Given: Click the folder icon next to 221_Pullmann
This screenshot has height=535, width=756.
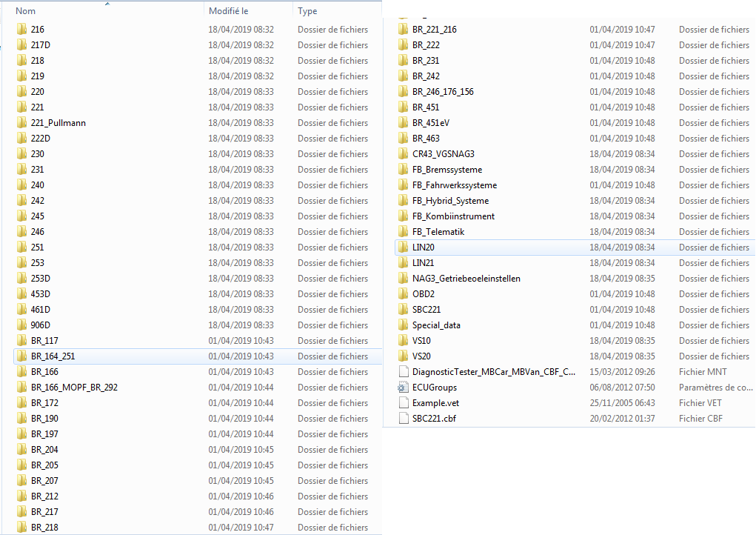Looking at the screenshot, I should pyautogui.click(x=21, y=123).
